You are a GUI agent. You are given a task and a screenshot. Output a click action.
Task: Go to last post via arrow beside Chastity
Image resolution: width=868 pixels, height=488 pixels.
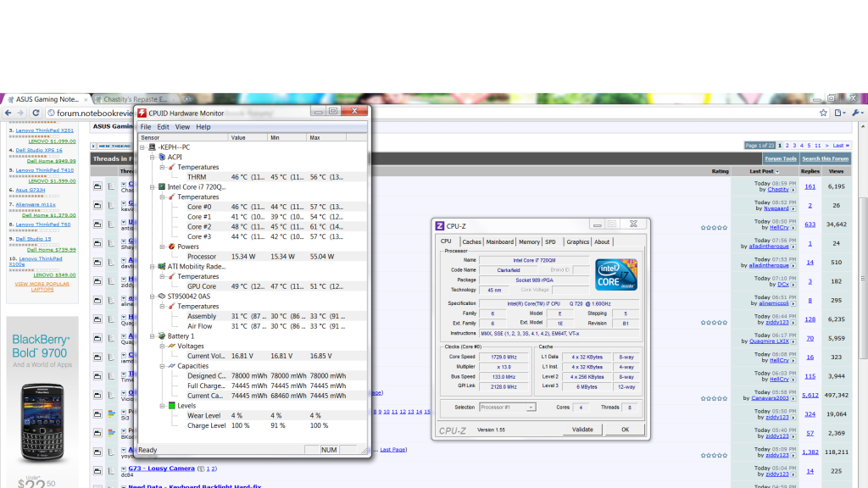point(793,190)
